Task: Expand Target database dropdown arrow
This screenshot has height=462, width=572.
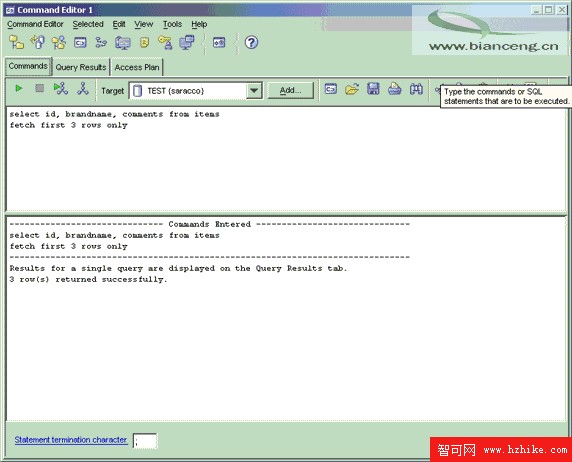Action: (254, 91)
